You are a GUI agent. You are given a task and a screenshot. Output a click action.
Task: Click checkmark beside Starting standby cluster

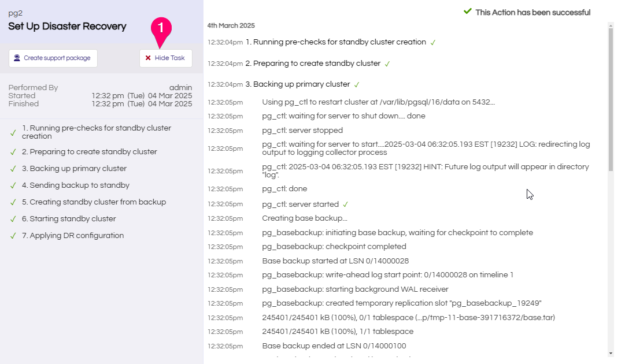coord(13,219)
